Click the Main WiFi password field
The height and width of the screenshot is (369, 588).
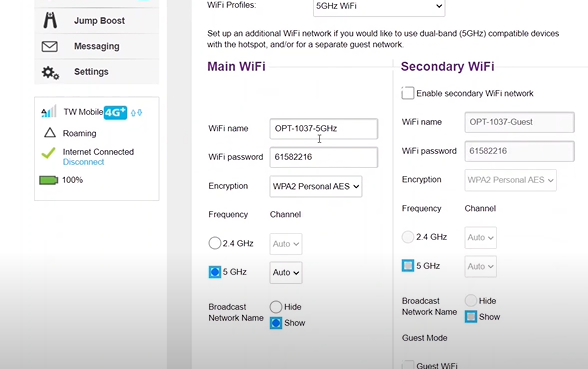click(x=324, y=157)
